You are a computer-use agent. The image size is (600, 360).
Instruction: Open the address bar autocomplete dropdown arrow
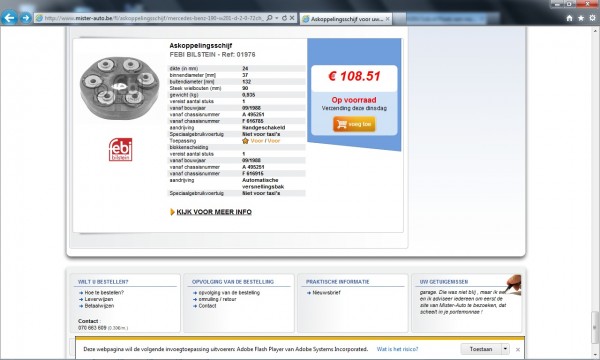[x=277, y=18]
